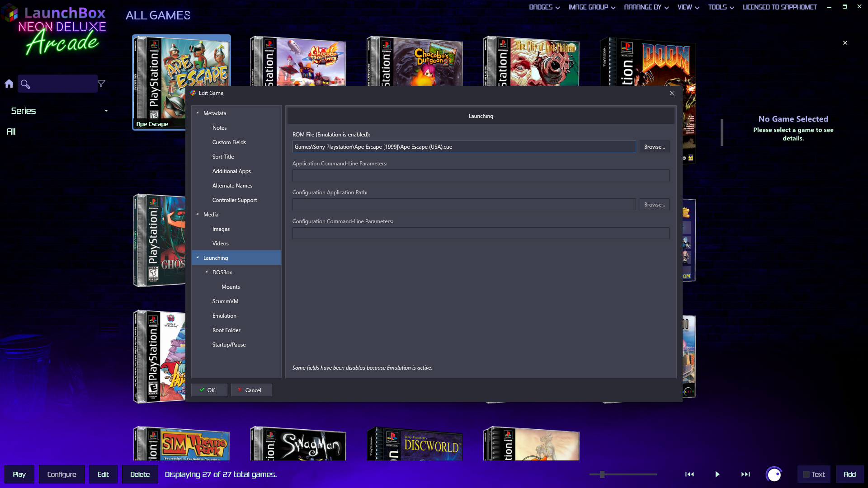Image resolution: width=868 pixels, height=488 pixels.
Task: Collapse the Media tree node
Action: (x=198, y=214)
